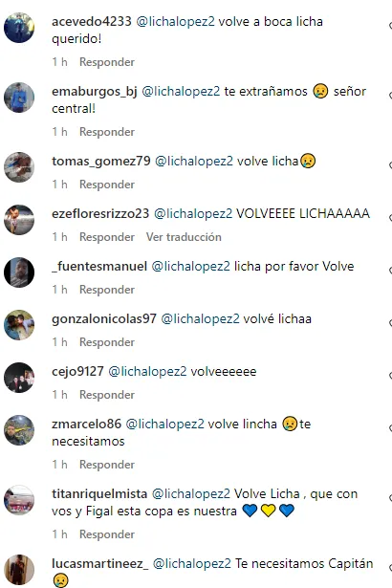Click Responder under tomas_gomez79's comment

[x=107, y=185]
